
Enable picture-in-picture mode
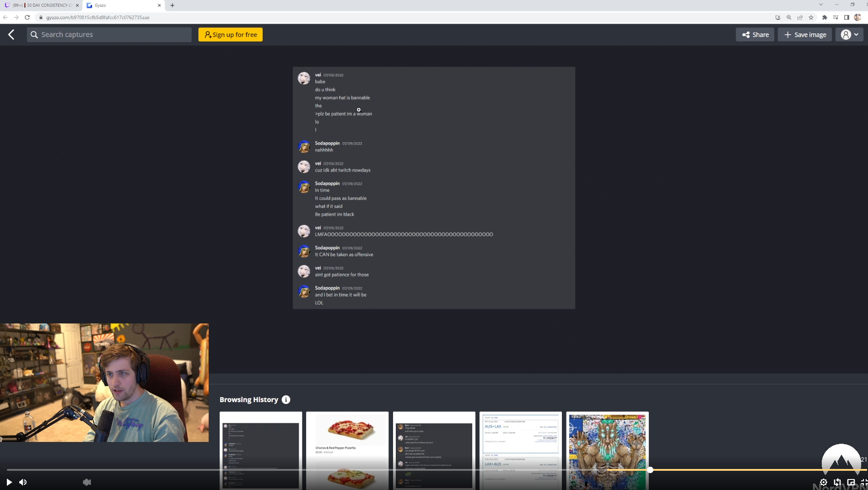(x=851, y=482)
